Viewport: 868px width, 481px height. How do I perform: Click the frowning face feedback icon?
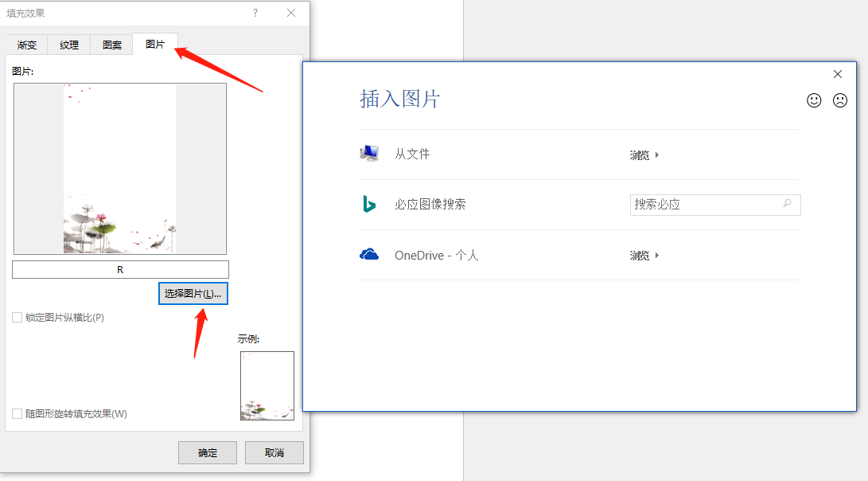tap(840, 100)
